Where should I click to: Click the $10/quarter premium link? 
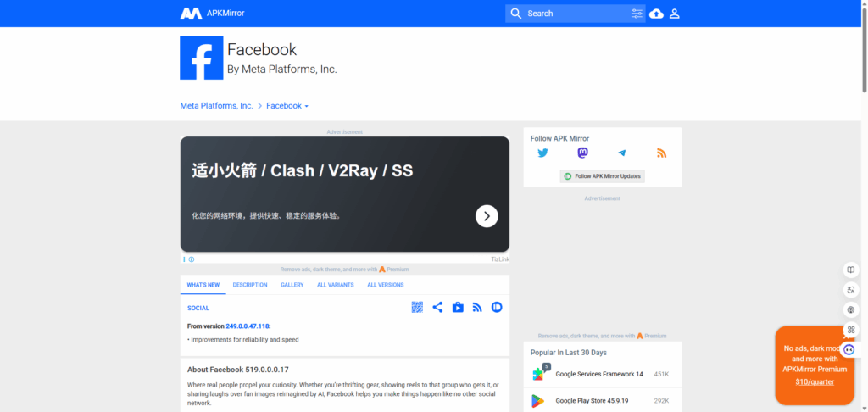click(815, 382)
